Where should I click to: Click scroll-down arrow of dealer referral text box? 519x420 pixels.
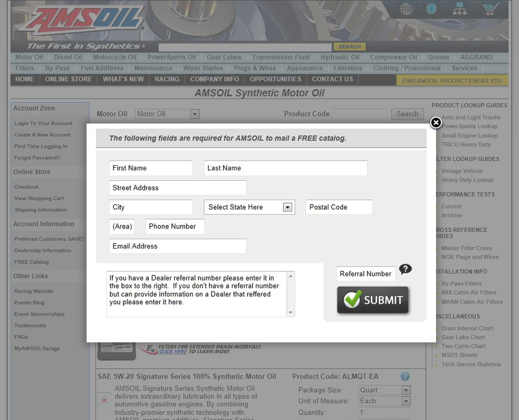coord(291,313)
